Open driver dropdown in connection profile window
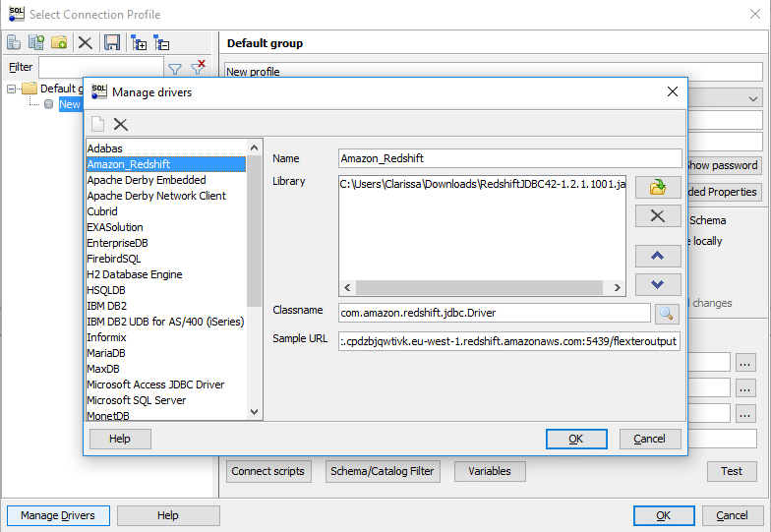 753,98
